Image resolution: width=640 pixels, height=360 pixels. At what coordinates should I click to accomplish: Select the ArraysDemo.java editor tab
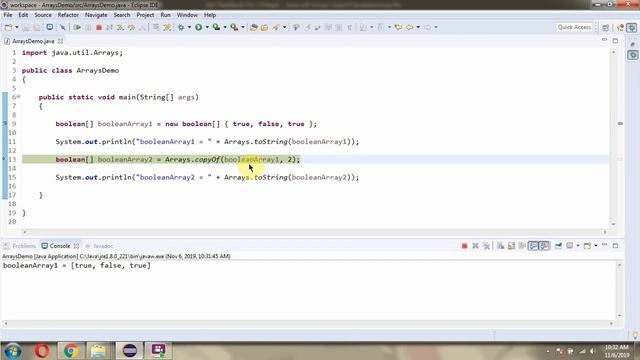33,41
